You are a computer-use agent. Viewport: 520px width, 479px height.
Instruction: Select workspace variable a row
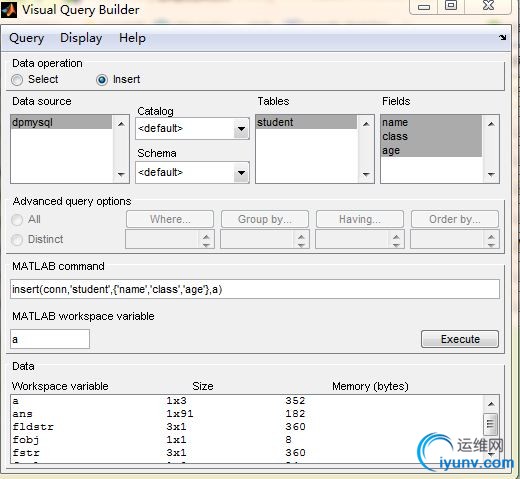[x=247, y=401]
